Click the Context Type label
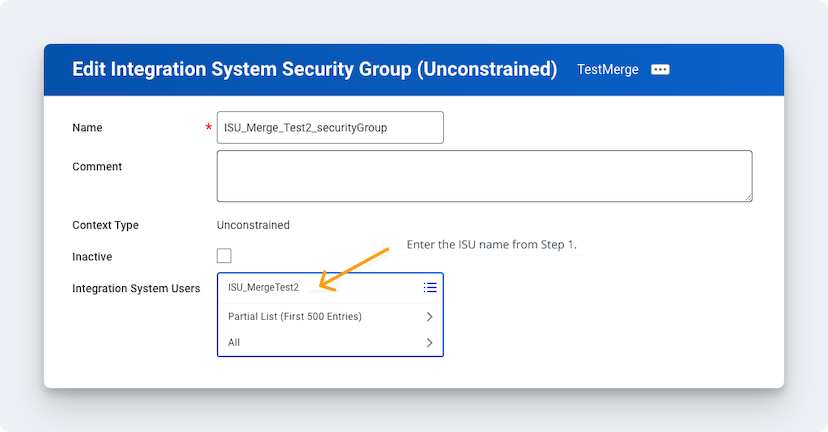This screenshot has width=828, height=432. tap(105, 225)
